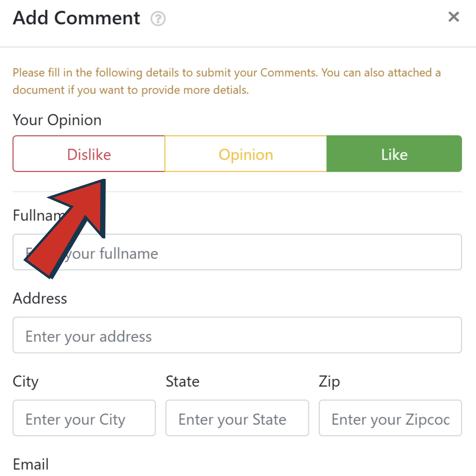Click the Address field label
This screenshot has height=476, width=476.
tap(40, 299)
